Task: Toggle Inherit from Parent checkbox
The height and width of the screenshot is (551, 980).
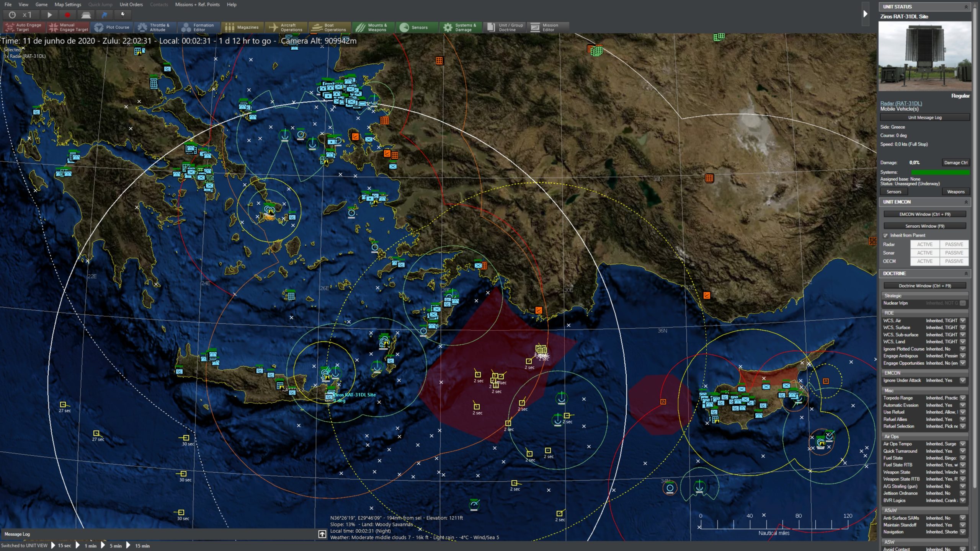Action: (x=885, y=236)
